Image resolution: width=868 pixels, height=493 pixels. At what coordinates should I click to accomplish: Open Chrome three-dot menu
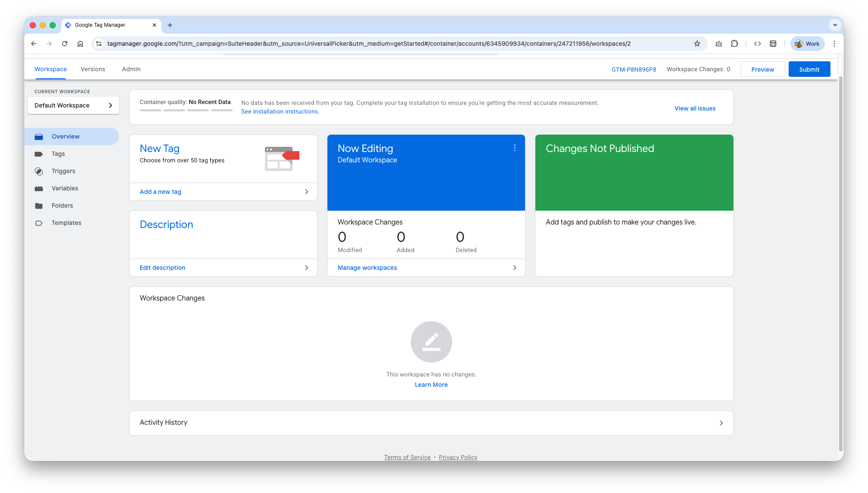tap(834, 44)
